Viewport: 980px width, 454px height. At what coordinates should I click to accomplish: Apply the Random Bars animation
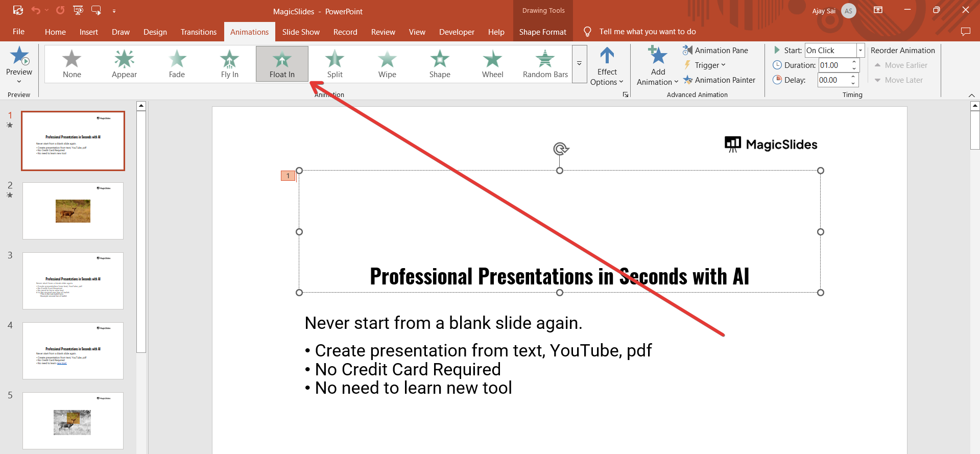click(x=545, y=64)
